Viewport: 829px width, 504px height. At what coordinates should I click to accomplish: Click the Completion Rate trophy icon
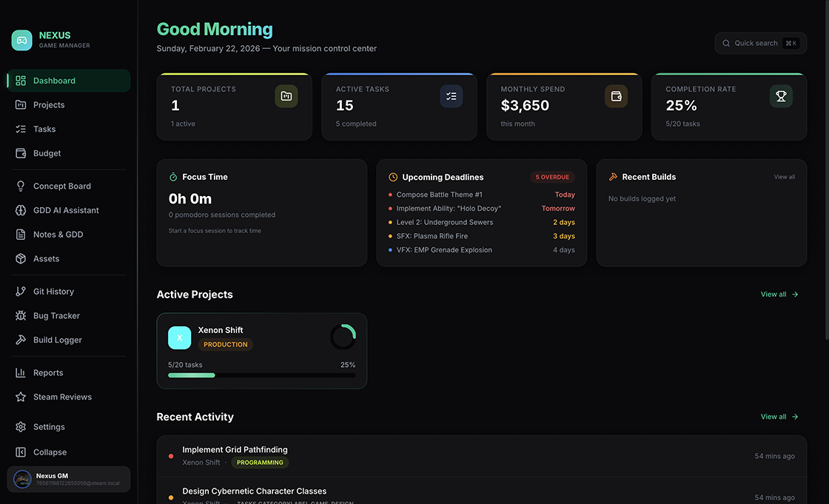coord(781,96)
